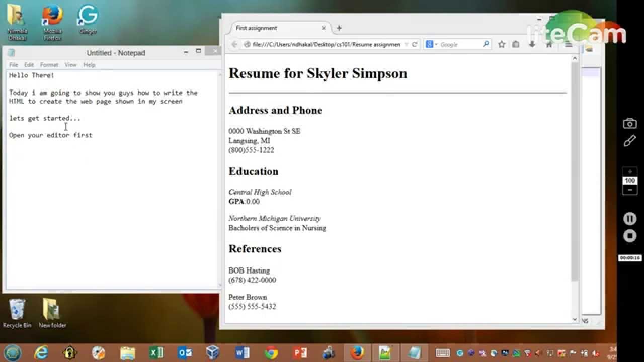Take snapshot with liteCam camera icon

629,123
